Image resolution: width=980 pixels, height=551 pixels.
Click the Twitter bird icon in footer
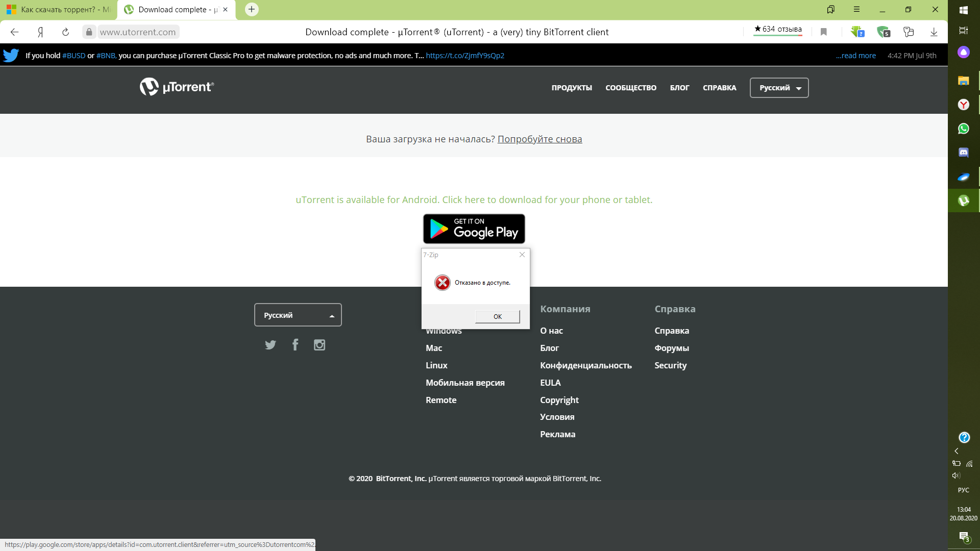click(x=271, y=345)
